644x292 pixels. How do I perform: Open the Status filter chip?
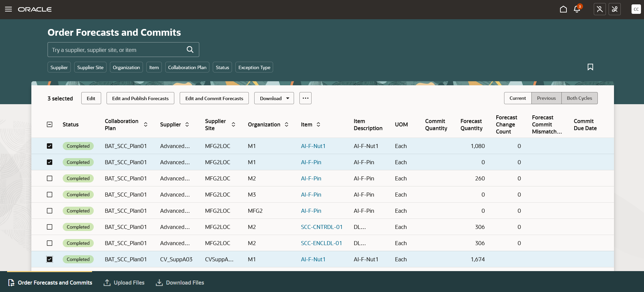point(222,67)
